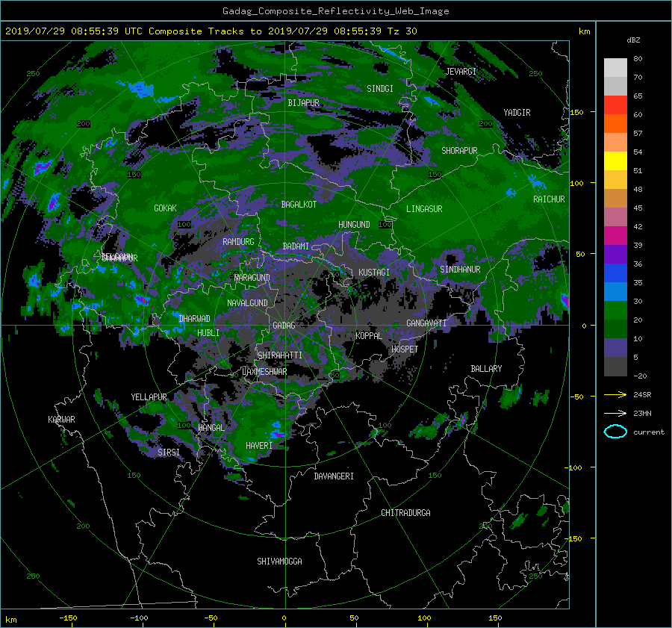Click the 0 tick on bottom axis
Viewport: 672px width, 628px height.
coord(284,618)
